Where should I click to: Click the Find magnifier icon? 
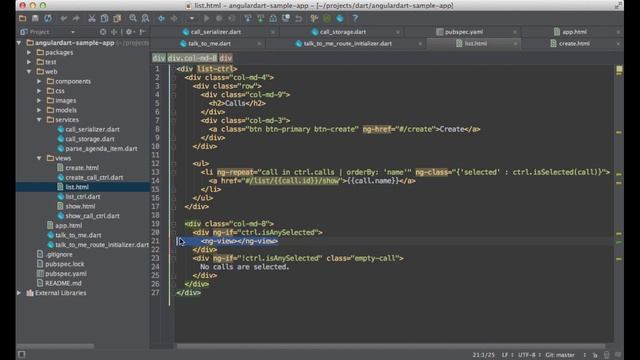[x=133, y=18]
